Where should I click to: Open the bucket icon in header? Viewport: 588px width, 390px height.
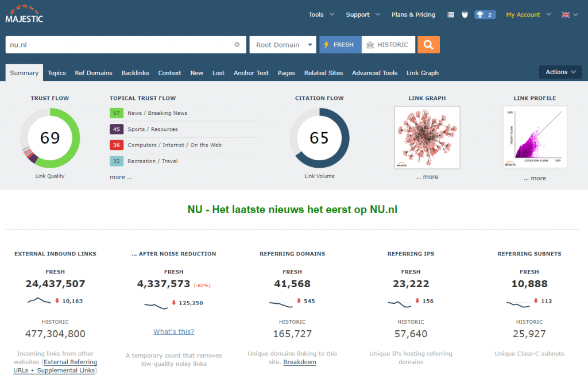point(465,15)
